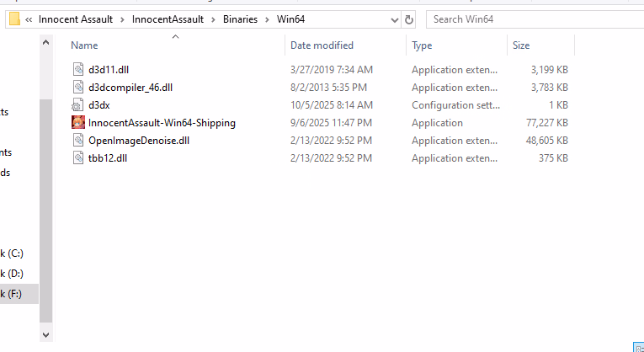Select the tbb12.dll file name

pyautogui.click(x=107, y=158)
